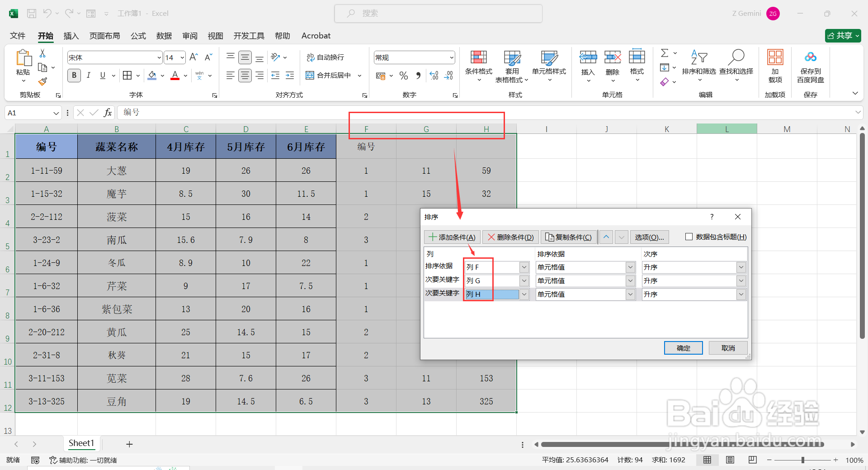Click the Redo arrow icon
Screen dimensions: 868x470
69,14
